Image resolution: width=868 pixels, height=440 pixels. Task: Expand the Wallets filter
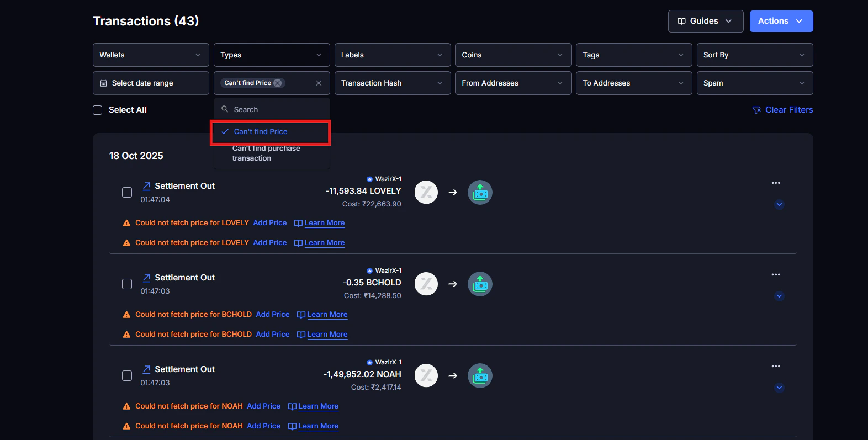[151, 55]
